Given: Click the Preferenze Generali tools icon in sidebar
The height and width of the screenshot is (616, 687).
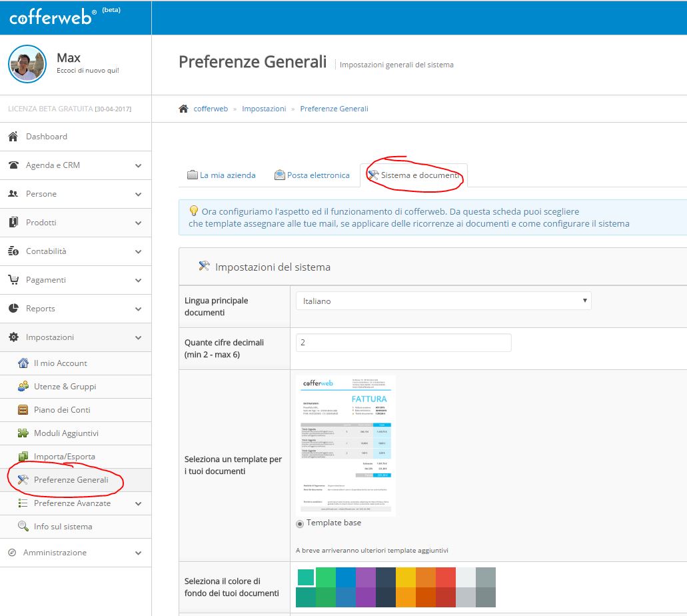Looking at the screenshot, I should [x=23, y=479].
